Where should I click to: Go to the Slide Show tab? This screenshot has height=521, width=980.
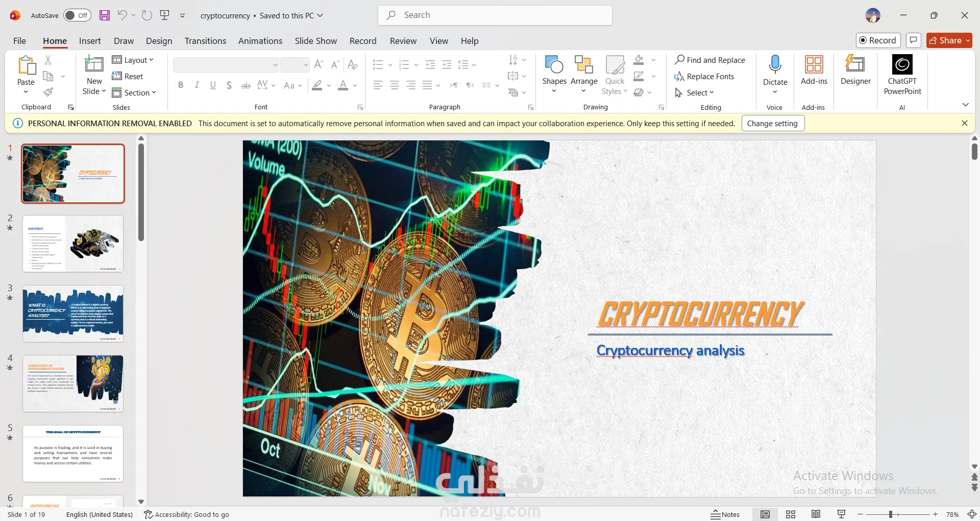point(316,41)
